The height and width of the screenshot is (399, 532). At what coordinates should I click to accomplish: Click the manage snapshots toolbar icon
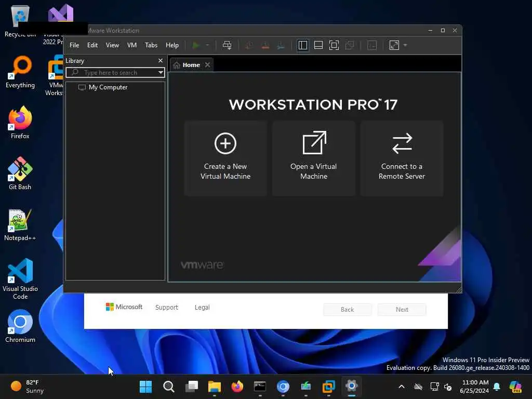coord(281,45)
